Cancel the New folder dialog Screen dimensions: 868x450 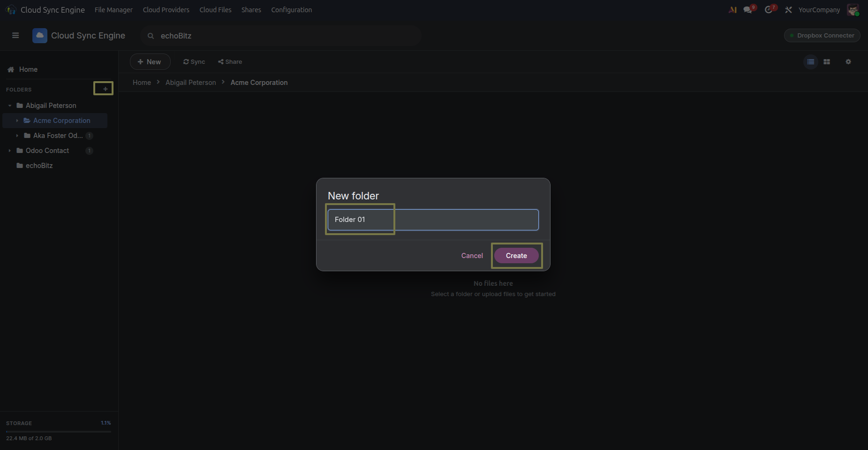click(x=472, y=256)
